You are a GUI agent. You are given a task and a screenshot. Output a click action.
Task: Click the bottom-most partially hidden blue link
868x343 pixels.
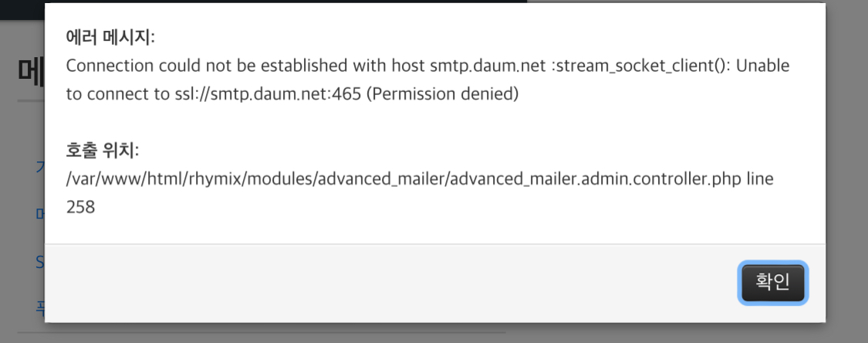[x=39, y=309]
